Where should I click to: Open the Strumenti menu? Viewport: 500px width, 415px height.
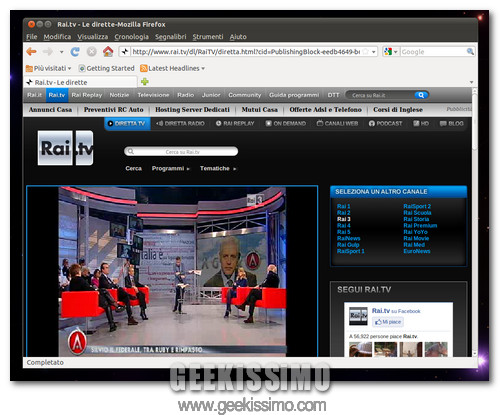[x=208, y=37]
